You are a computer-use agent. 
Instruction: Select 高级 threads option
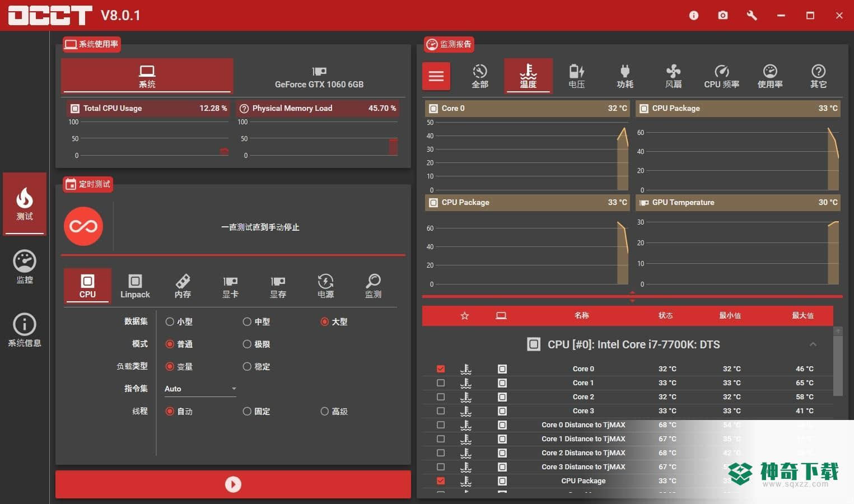(x=334, y=411)
